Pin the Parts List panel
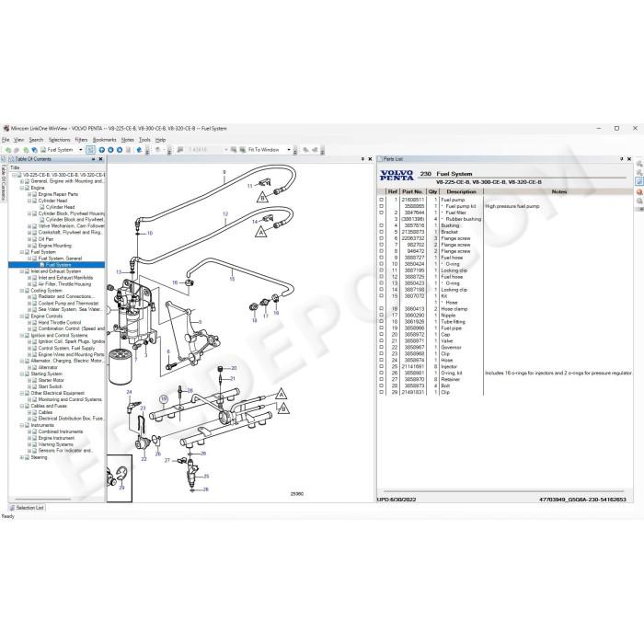The image size is (644, 644). pyautogui.click(x=622, y=159)
